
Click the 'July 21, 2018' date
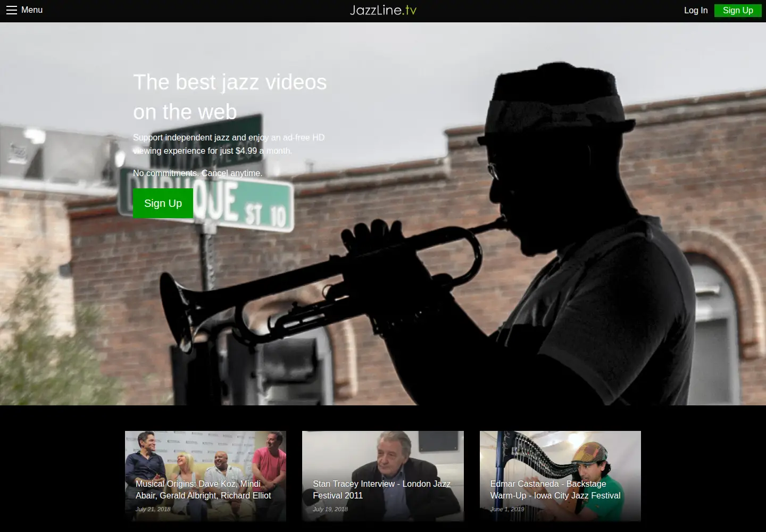(153, 509)
